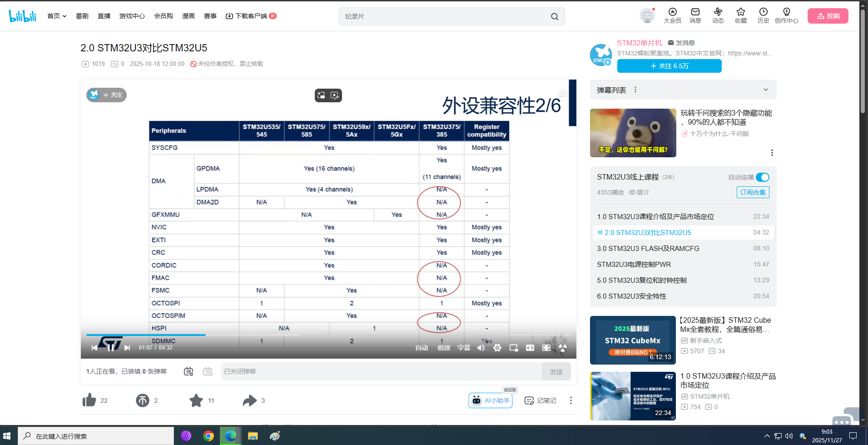Click 记笔记 to take notes
This screenshot has width=868, height=445.
click(x=541, y=400)
